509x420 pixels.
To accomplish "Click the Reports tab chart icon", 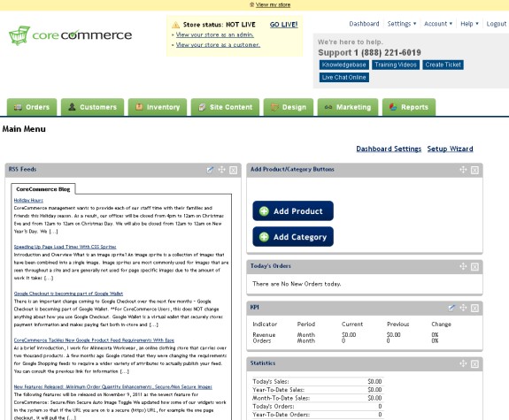I will 393,107.
